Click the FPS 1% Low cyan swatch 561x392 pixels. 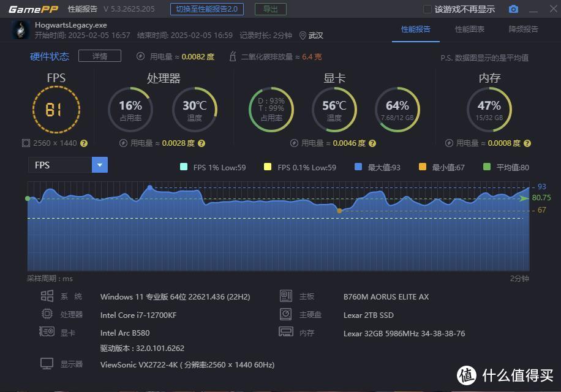(184, 167)
